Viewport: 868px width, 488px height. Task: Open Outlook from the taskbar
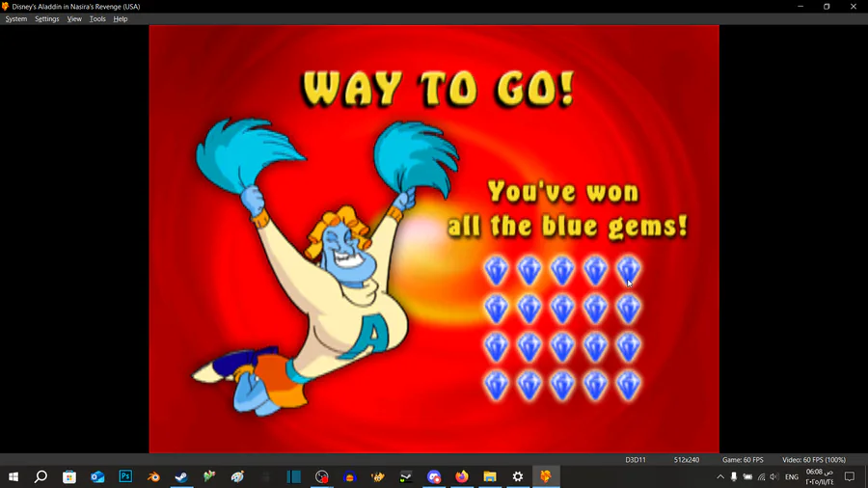[97, 476]
